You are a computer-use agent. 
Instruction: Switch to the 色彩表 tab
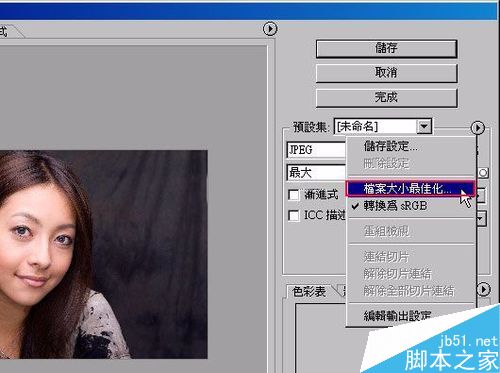309,292
